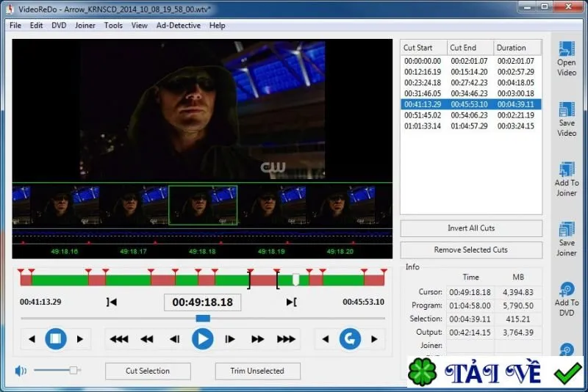This screenshot has height=392, width=588.
Task: Sort by the Cut Start column header
Action: point(424,48)
